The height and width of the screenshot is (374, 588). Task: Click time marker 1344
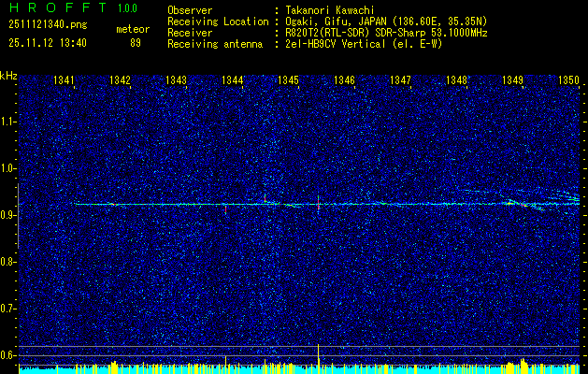tap(232, 79)
